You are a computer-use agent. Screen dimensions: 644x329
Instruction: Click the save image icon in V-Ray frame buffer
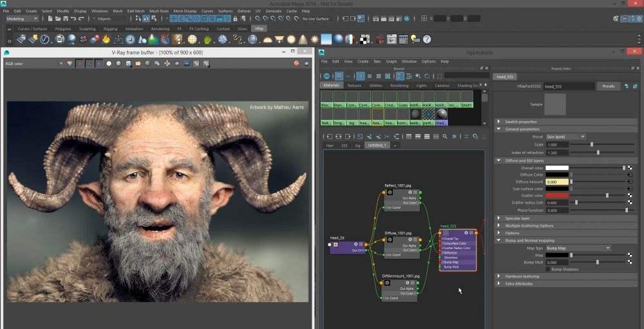(x=129, y=64)
